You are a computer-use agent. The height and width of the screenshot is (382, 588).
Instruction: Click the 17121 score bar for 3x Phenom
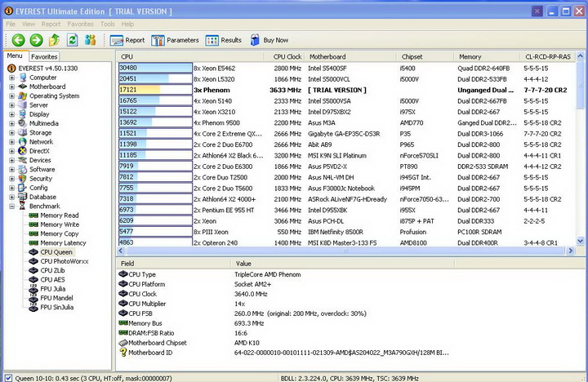coord(155,90)
